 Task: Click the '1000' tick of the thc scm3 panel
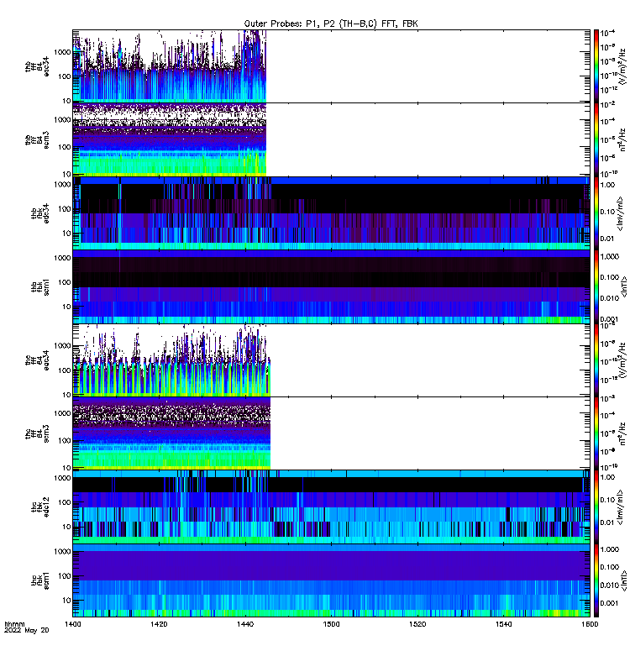click(x=62, y=413)
